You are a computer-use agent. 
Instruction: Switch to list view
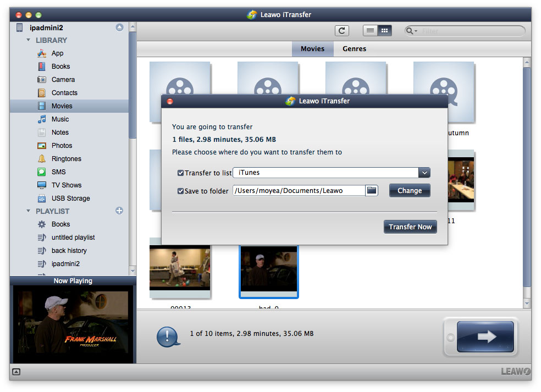point(370,31)
